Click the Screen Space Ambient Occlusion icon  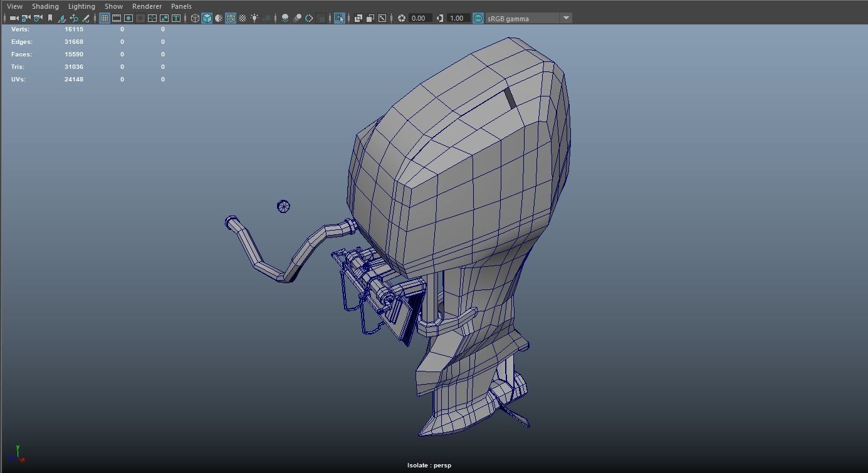coord(285,18)
